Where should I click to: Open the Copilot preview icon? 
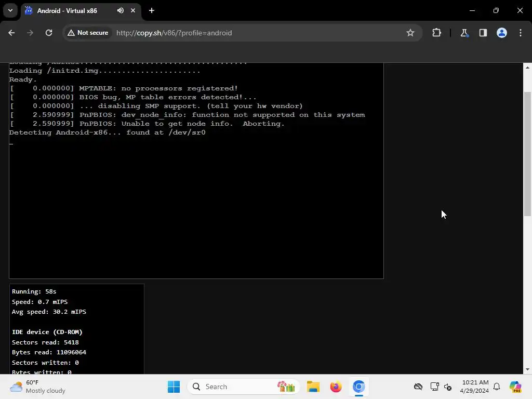[x=515, y=387]
